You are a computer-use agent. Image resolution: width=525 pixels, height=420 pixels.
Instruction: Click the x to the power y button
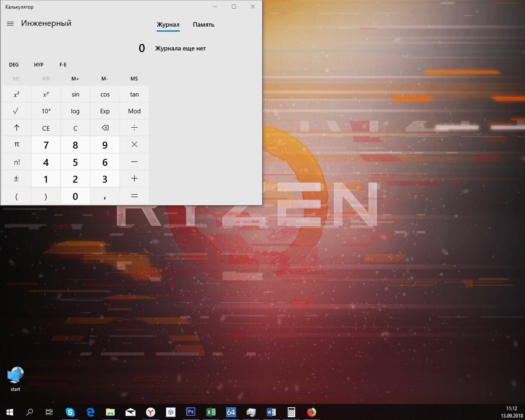pos(46,94)
